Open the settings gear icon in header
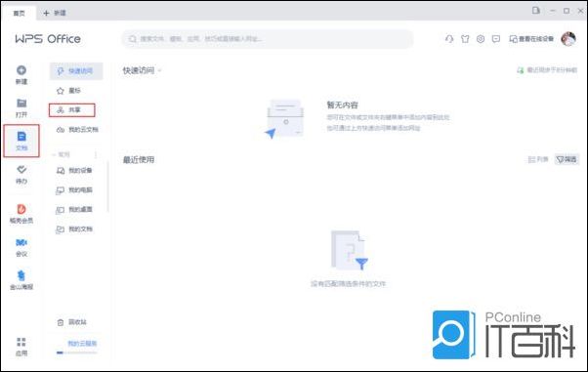 click(x=481, y=39)
